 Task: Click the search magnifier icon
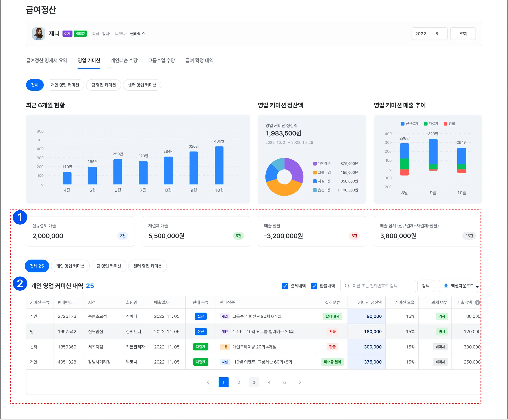click(347, 286)
